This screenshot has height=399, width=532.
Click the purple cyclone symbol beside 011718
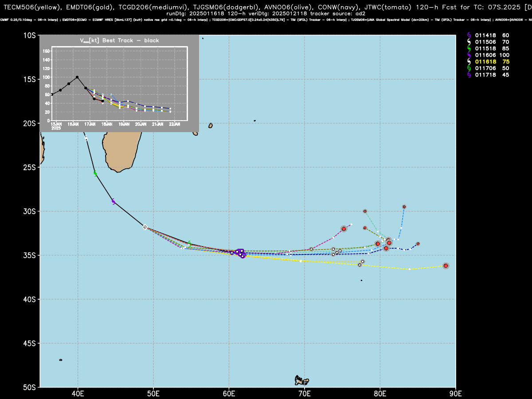469,74
